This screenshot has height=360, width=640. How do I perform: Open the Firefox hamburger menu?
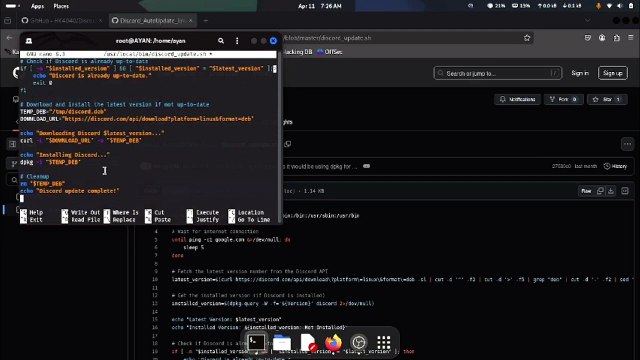point(631,38)
